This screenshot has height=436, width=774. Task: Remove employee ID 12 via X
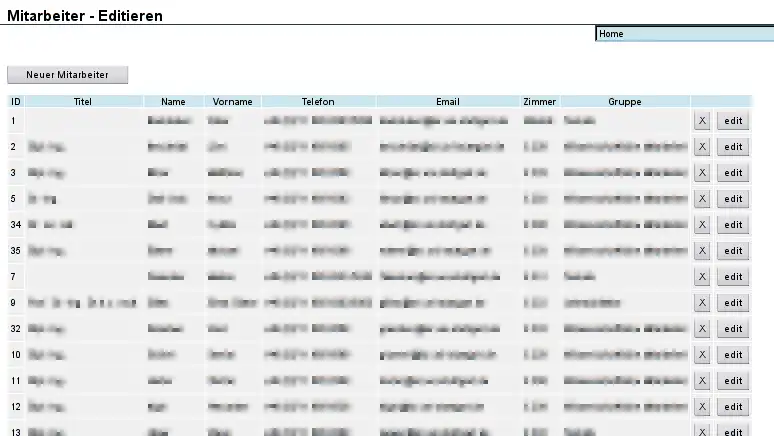[x=702, y=407]
